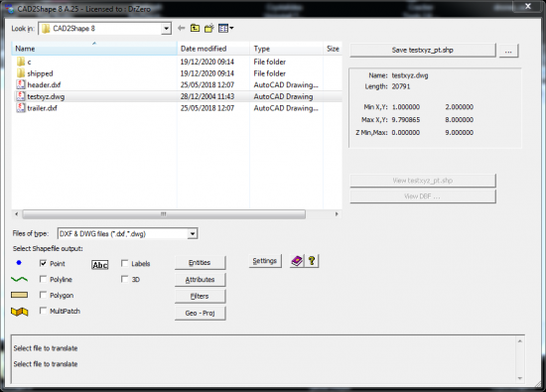The width and height of the screenshot is (546, 392).
Task: Expand the Look in folder dropdown
Action: pos(166,29)
